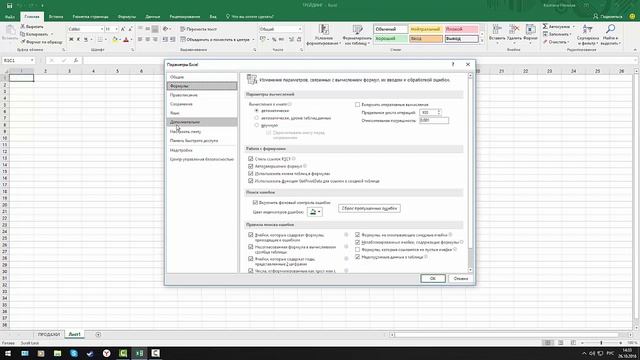Add a new sheet with plus button
The image size is (640, 360).
coord(98,334)
